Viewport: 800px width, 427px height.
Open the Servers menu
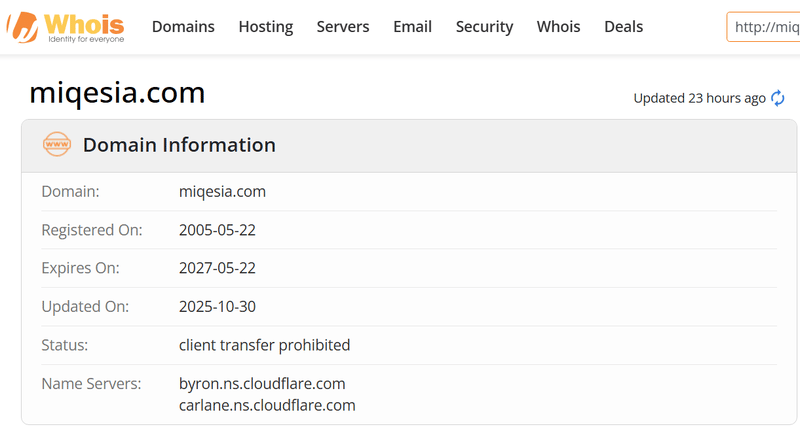(x=343, y=27)
